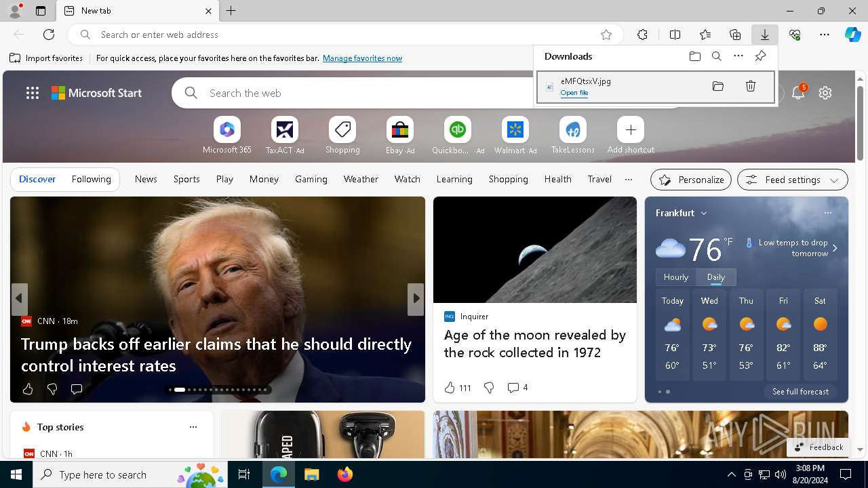Image resolution: width=868 pixels, height=488 pixels.
Task: Open Manage favorites now link
Action: coord(362,58)
